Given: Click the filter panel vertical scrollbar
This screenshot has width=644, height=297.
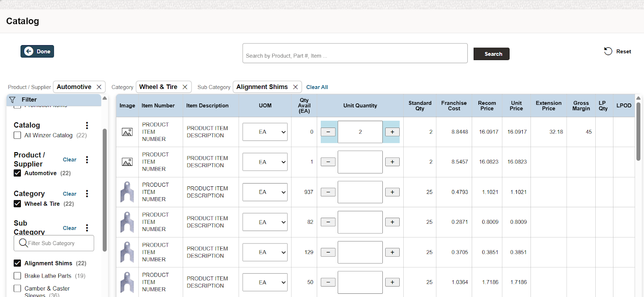Looking at the screenshot, I should click(x=105, y=190).
